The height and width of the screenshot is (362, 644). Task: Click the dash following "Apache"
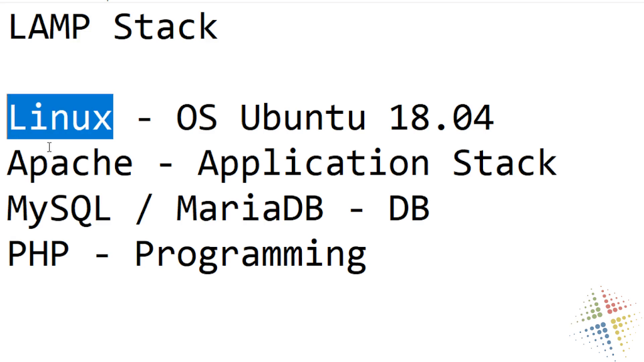pyautogui.click(x=165, y=165)
